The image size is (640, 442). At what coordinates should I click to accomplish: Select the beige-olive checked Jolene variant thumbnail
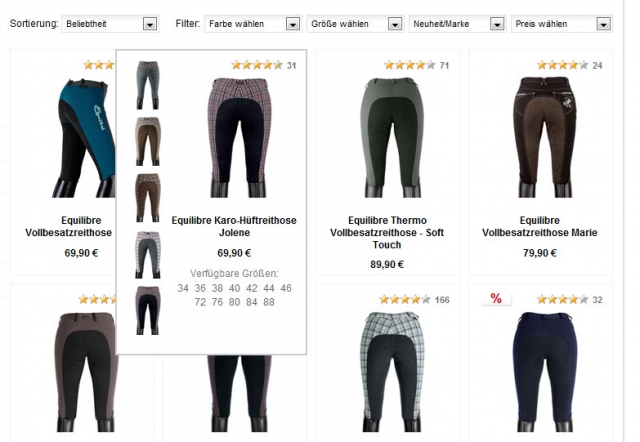pos(148,141)
